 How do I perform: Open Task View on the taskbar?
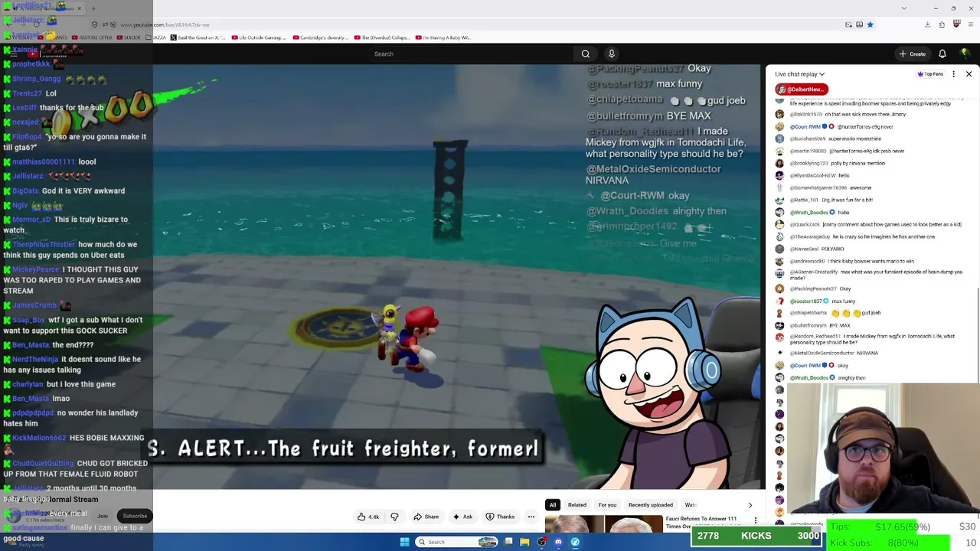tap(508, 542)
